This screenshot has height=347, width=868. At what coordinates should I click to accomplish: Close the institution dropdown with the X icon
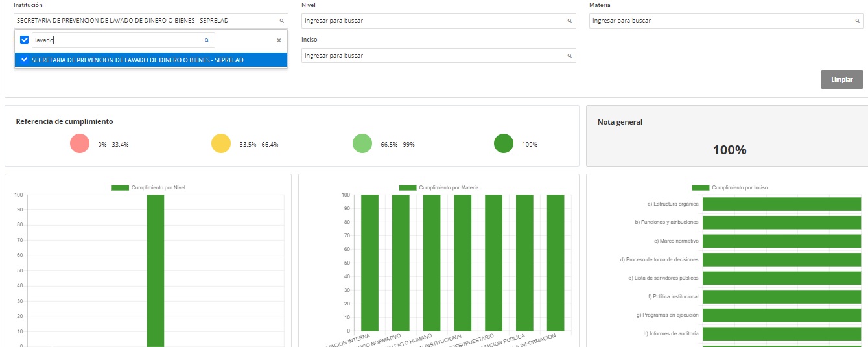coord(279,40)
